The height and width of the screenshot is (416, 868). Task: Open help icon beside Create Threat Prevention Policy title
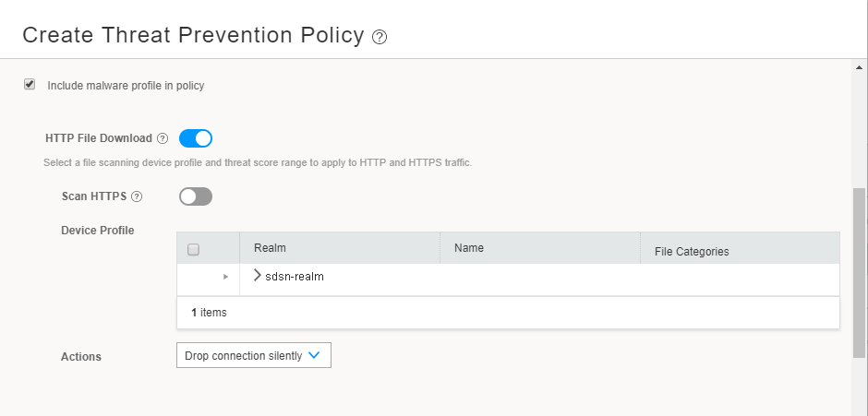[x=380, y=38]
